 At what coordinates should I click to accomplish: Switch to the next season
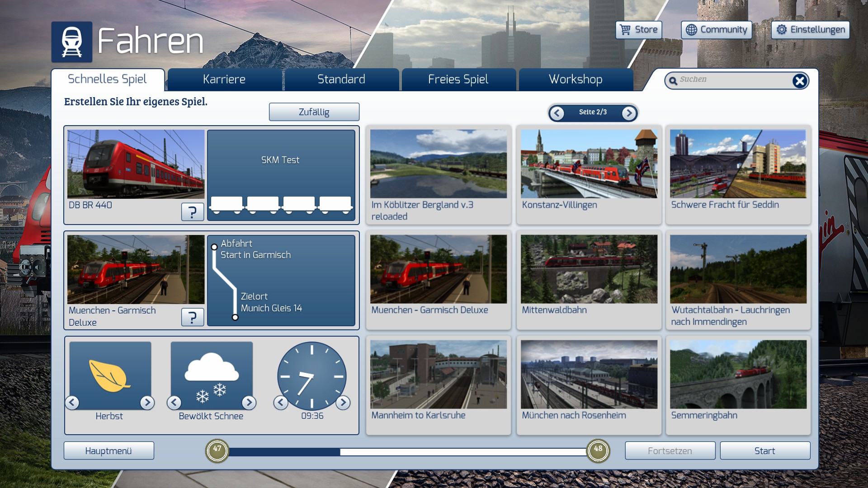point(147,402)
